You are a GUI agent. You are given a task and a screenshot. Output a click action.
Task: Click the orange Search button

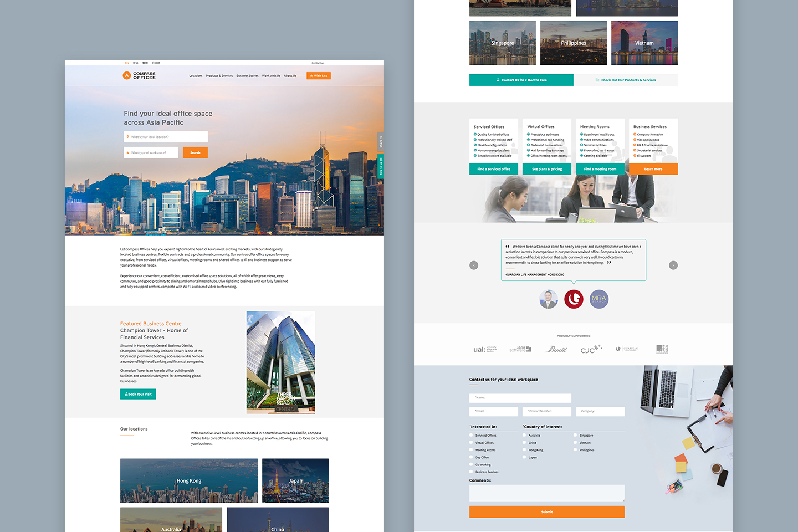coord(195,152)
